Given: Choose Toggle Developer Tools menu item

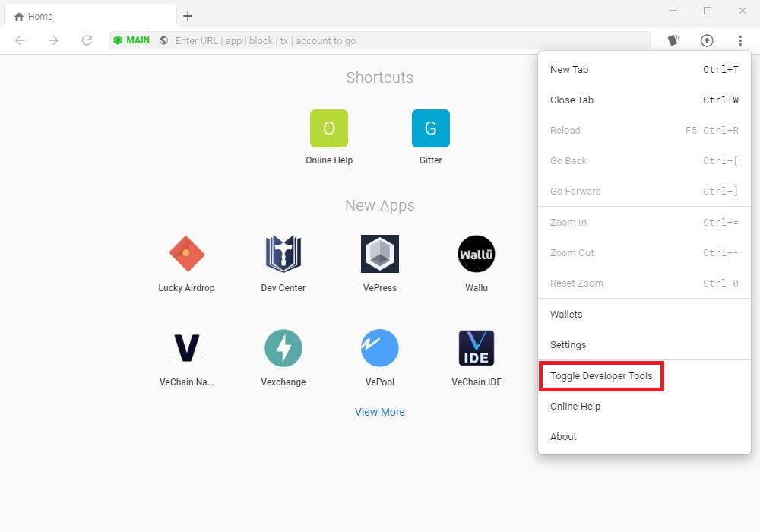Looking at the screenshot, I should tap(644, 376).
